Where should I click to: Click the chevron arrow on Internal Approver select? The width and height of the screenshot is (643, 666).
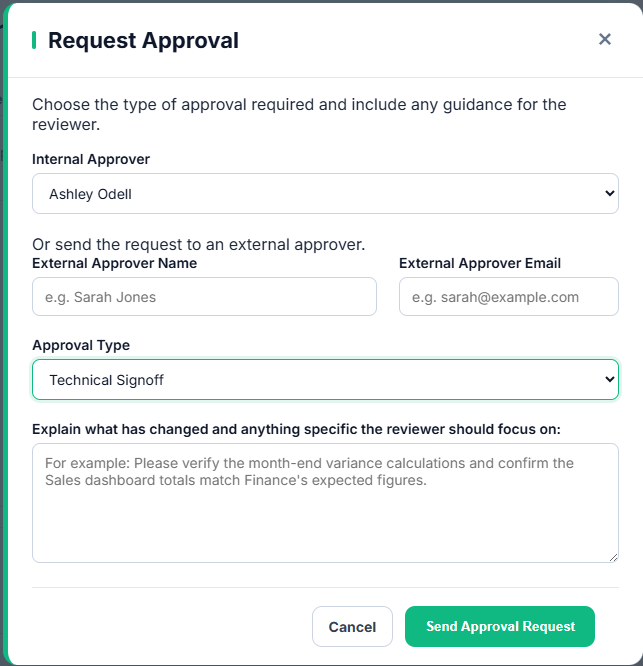coord(609,194)
